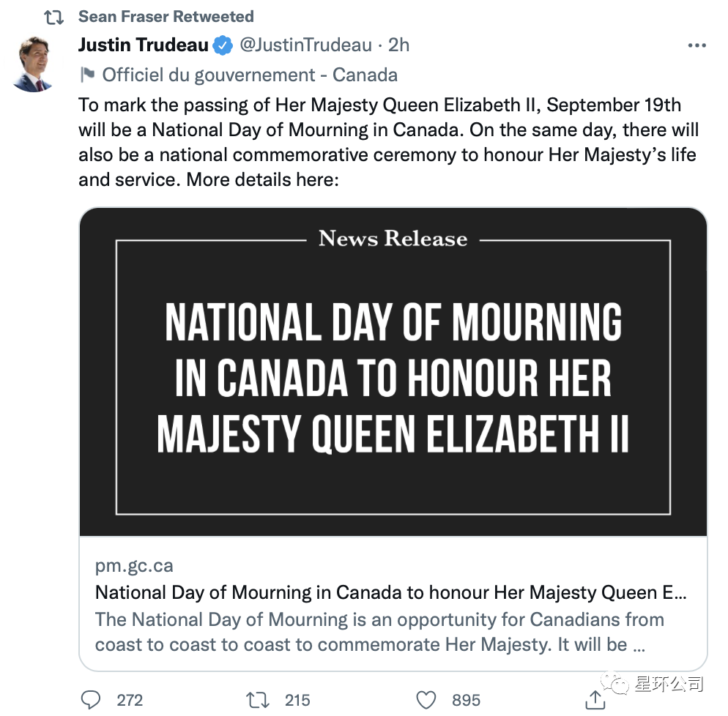The image size is (728, 716).
Task: Retweet the post using the retweet icon
Action: pos(259,700)
